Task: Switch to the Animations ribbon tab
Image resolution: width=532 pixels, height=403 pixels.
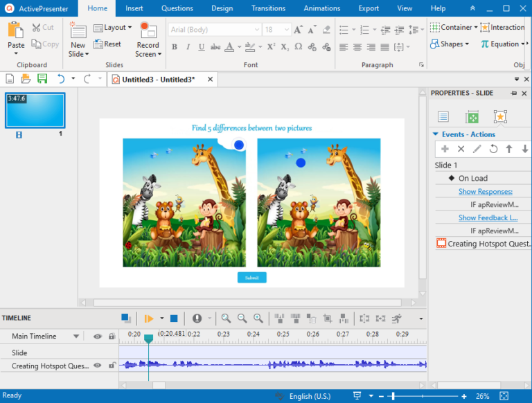Action: [322, 8]
